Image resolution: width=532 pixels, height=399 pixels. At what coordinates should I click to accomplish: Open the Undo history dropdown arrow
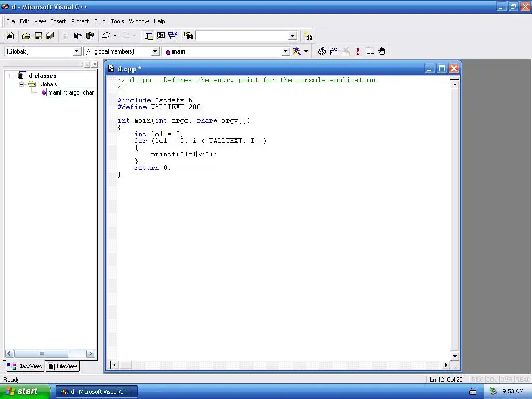tap(115, 36)
